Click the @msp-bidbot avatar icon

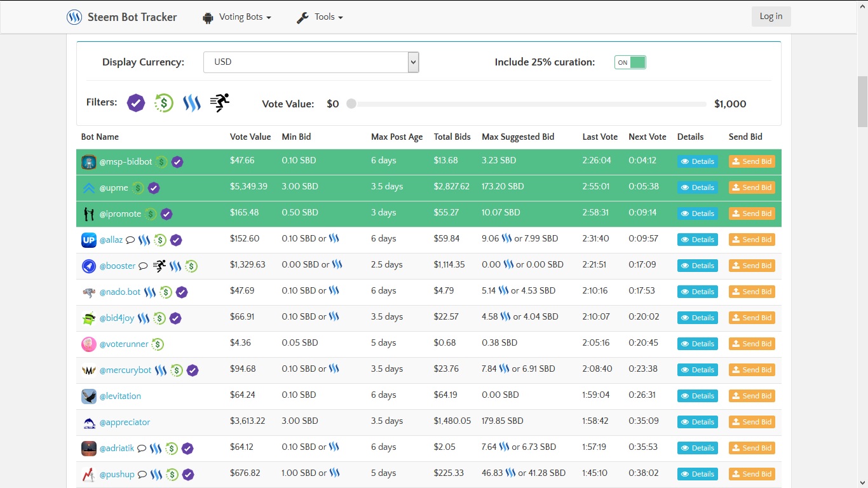(x=89, y=162)
